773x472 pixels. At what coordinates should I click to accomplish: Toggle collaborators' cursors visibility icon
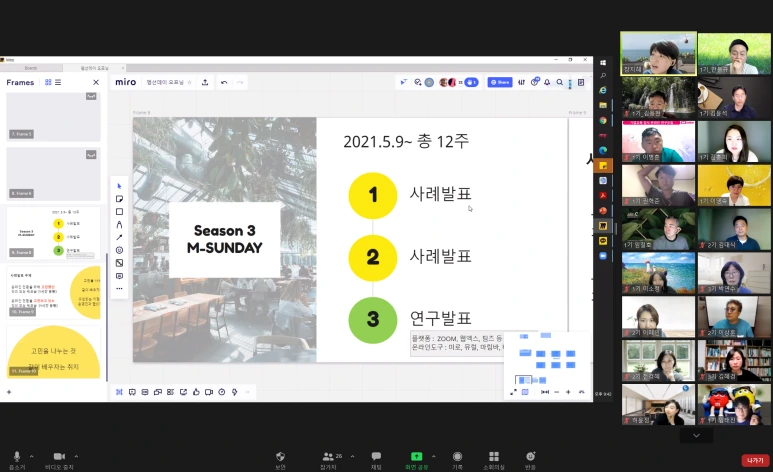404,82
